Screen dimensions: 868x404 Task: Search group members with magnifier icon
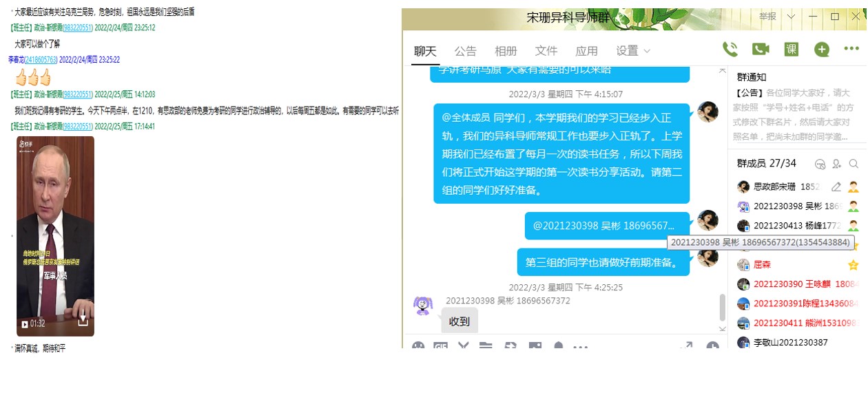[x=854, y=164]
